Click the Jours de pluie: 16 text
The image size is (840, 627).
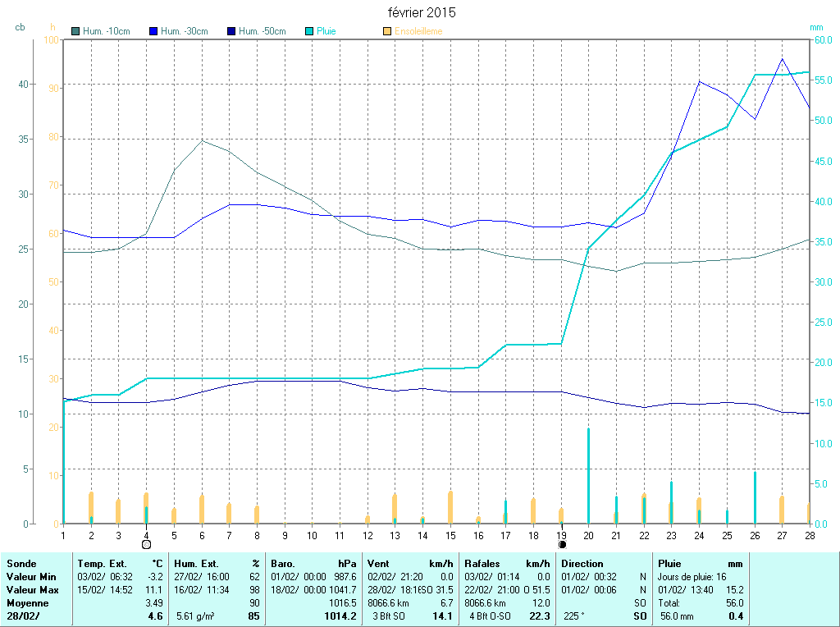click(692, 577)
